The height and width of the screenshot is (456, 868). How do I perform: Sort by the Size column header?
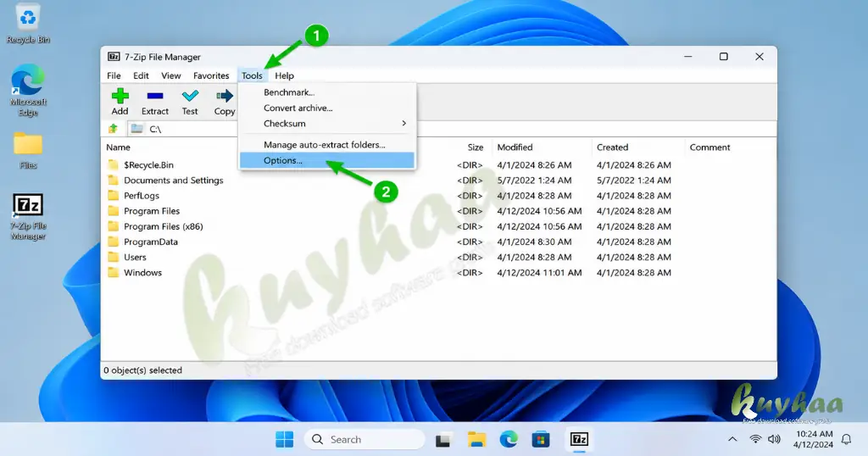tap(475, 147)
